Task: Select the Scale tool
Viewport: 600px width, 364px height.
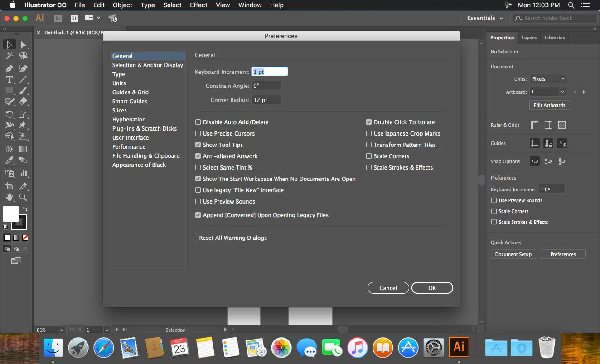Action: coord(23,114)
